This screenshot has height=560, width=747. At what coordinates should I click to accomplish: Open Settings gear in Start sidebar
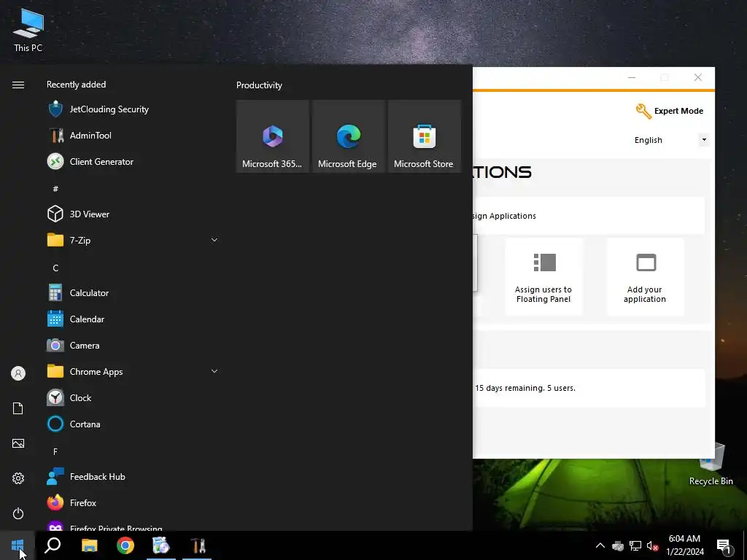point(18,478)
